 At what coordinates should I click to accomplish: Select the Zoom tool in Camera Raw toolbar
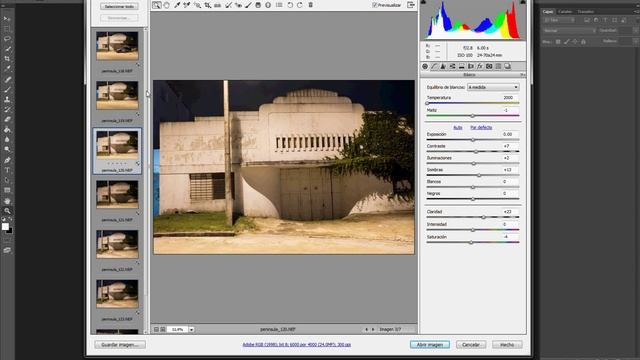pyautogui.click(x=157, y=5)
